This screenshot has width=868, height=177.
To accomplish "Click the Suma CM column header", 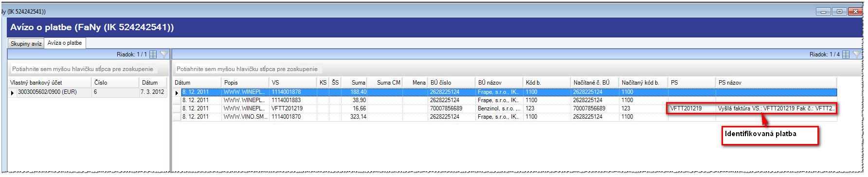I will click(x=385, y=83).
